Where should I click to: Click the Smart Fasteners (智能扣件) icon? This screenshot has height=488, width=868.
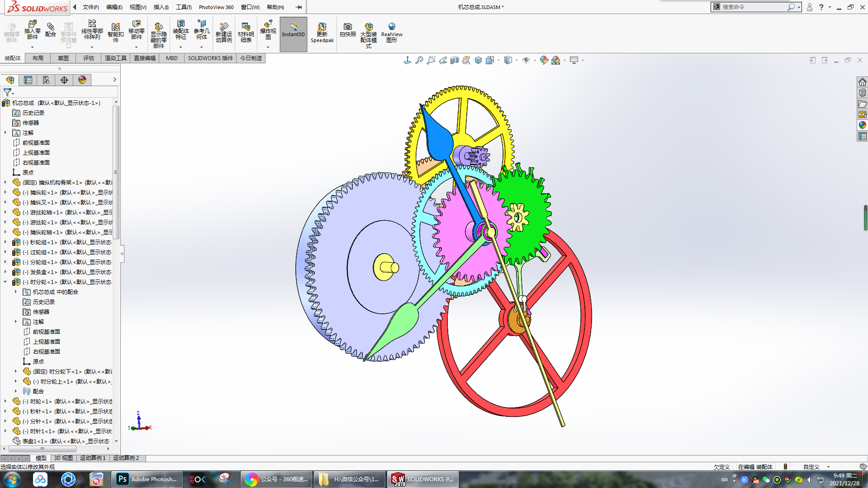(x=116, y=32)
